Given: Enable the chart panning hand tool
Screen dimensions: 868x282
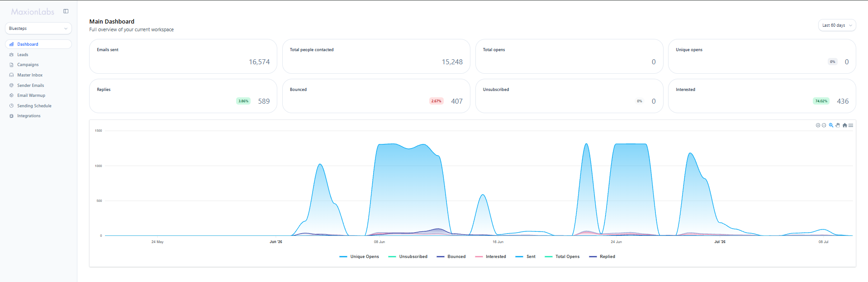Looking at the screenshot, I should coord(838,125).
